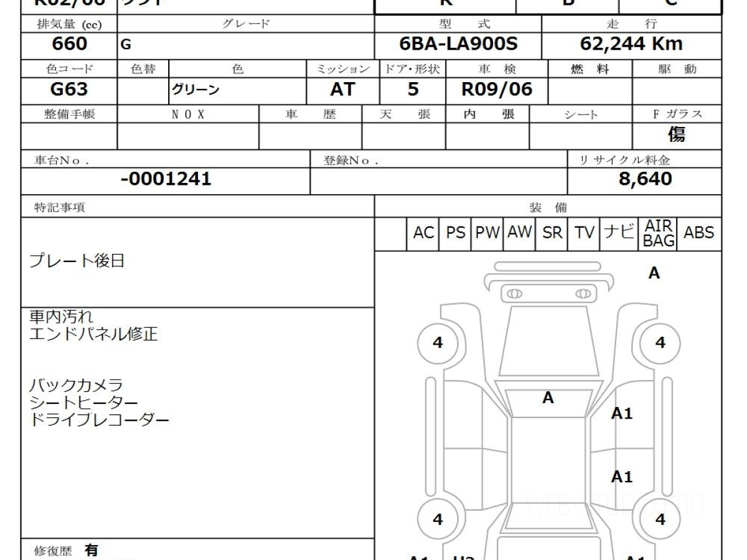Select the color code G63
Screen dimensions: 747x560
68,90
